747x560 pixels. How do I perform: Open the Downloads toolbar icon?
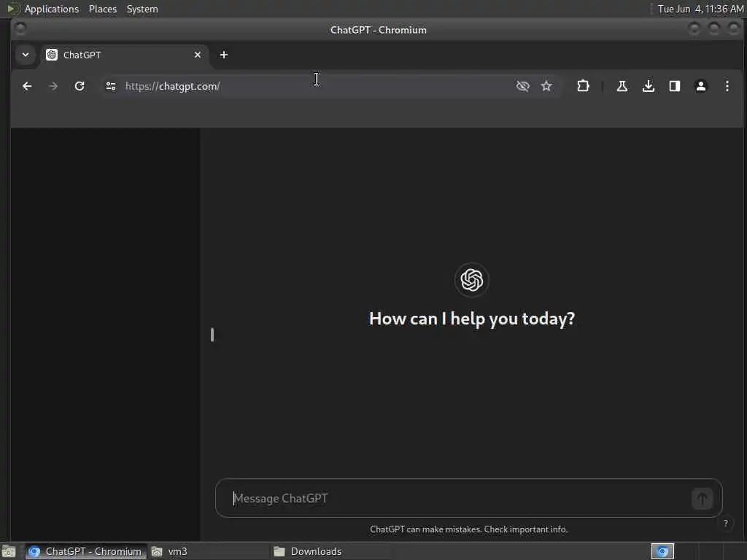649,86
